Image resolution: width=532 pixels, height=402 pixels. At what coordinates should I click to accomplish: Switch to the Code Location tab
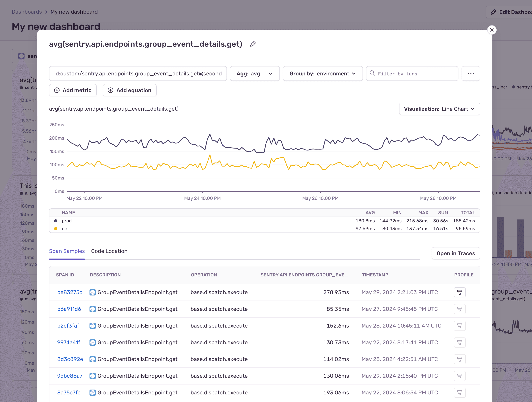click(109, 251)
